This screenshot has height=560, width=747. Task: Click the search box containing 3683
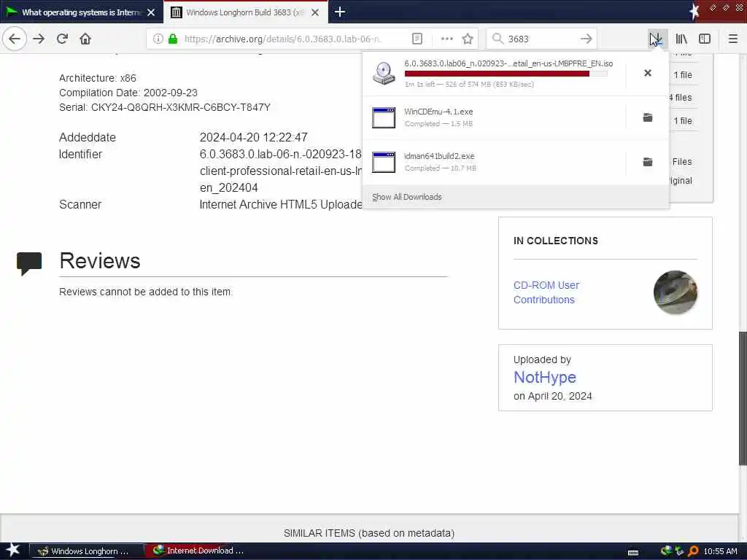pyautogui.click(x=541, y=39)
